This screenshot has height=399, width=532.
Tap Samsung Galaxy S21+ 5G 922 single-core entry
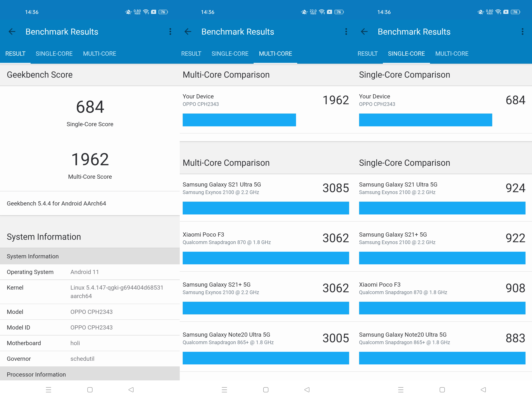click(442, 247)
